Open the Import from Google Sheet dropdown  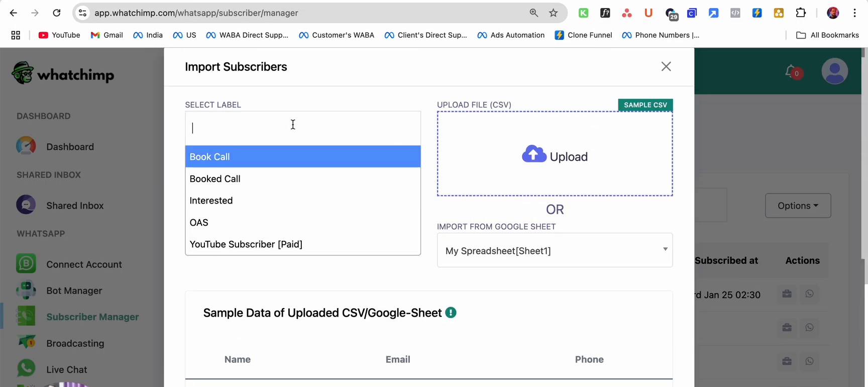[555, 250]
